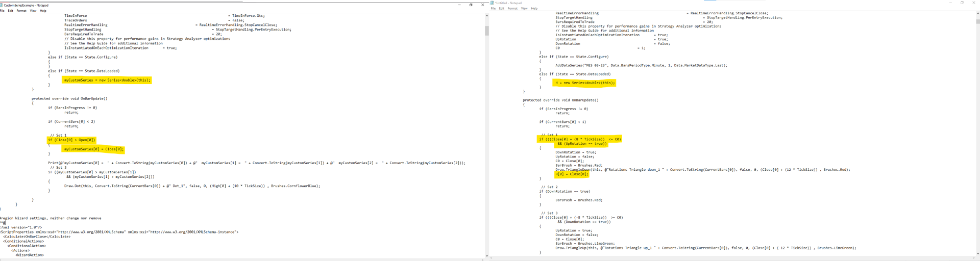Open Format menu in Untitled Notepad window
The image size is (980, 261).
(512, 8)
